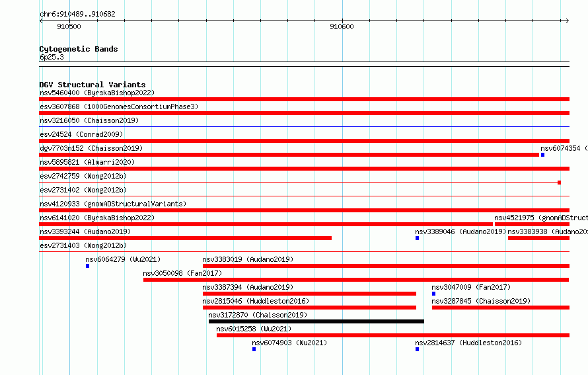Image resolution: width=588 pixels, height=375 pixels.
Task: Click the nsv3172870 (Chaisson2019) label
Action: [x=258, y=315]
